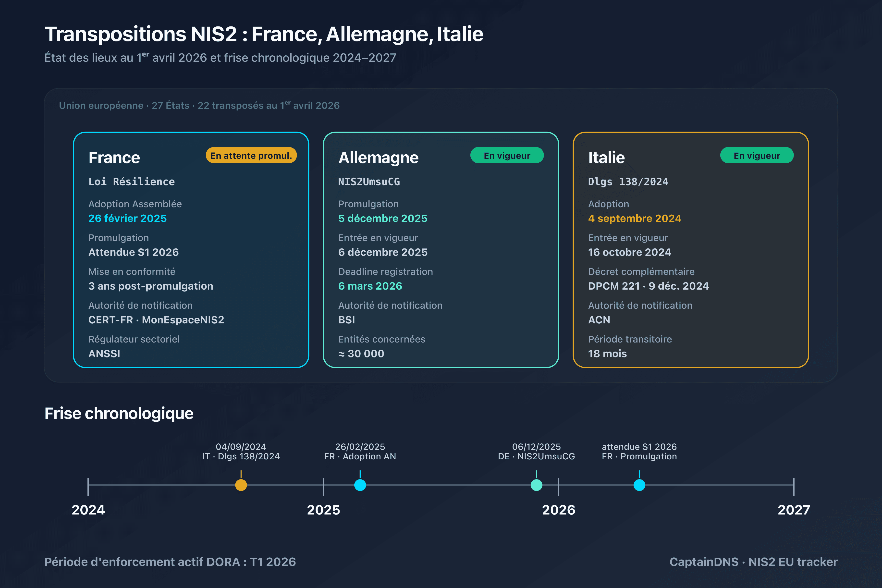The width and height of the screenshot is (882, 588).
Task: Click the 'ACN' authority value
Action: (x=599, y=320)
